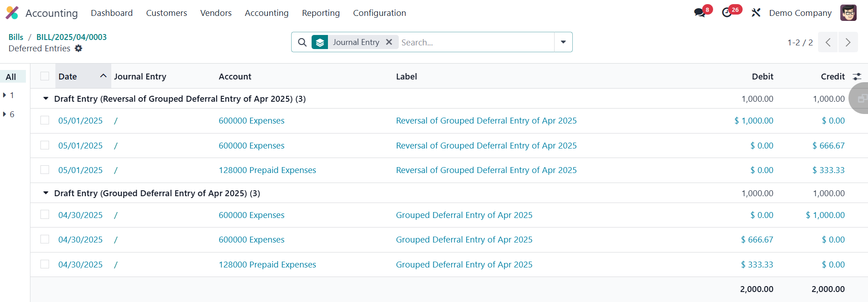868x302 pixels.
Task: Click the Accounting app logo icon
Action: [12, 13]
